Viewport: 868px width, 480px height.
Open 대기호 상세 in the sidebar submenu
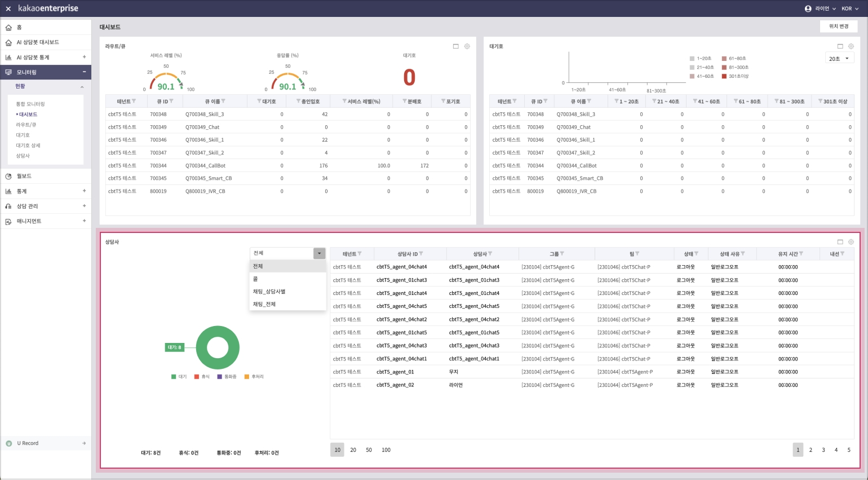[x=28, y=146]
